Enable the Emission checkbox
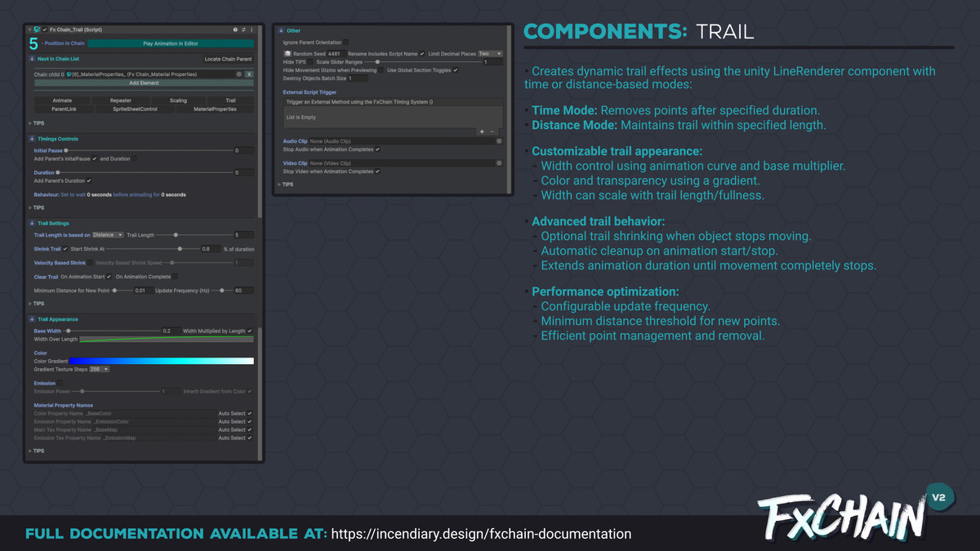The height and width of the screenshot is (551, 980). tap(60, 383)
